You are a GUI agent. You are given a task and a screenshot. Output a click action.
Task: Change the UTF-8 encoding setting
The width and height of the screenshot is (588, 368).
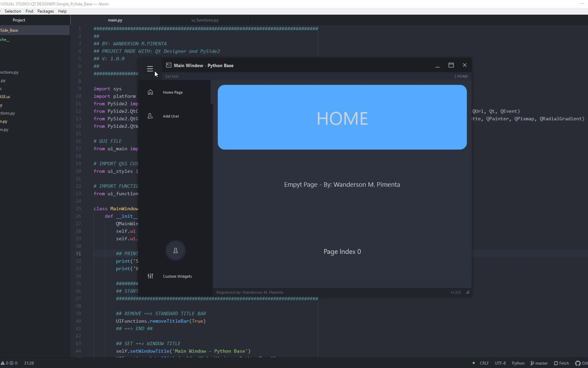click(x=500, y=363)
